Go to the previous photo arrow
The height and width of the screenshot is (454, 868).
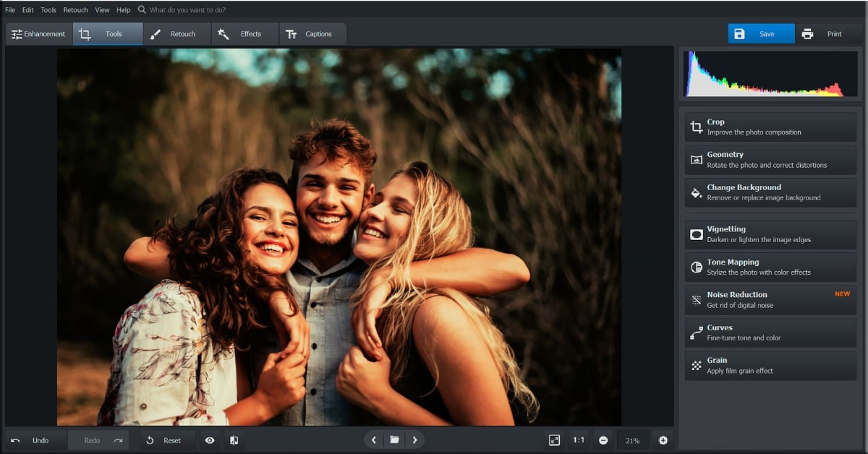373,440
